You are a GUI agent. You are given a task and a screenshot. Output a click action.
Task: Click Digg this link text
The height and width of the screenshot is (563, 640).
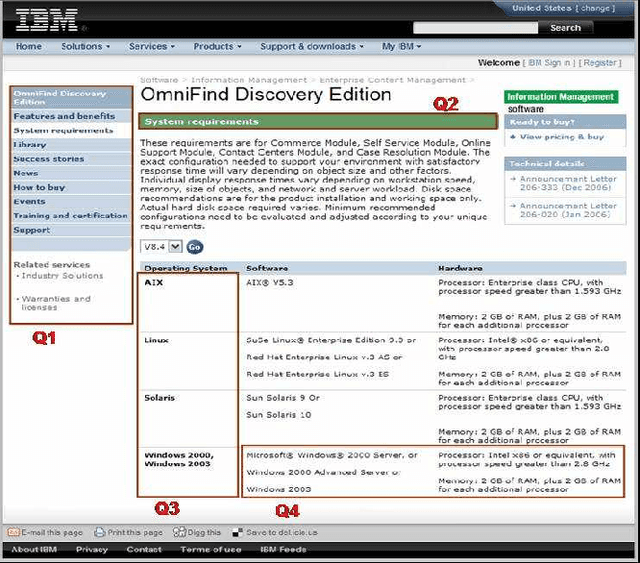coord(204,532)
